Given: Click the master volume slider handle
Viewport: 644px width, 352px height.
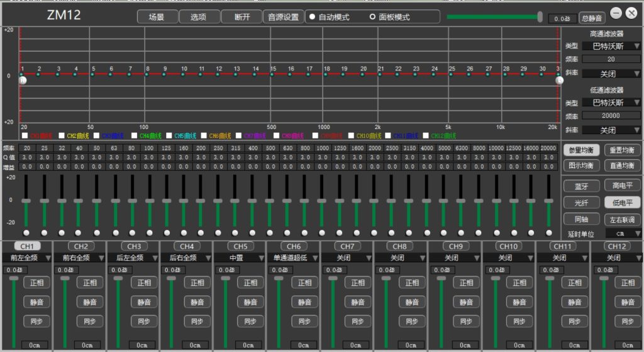Looking at the screenshot, I should pyautogui.click(x=540, y=17).
